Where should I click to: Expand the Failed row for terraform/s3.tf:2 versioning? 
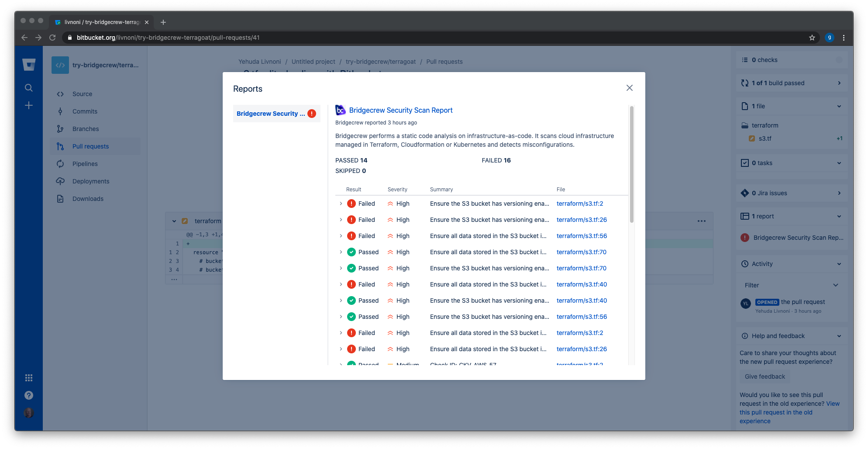[x=341, y=204]
